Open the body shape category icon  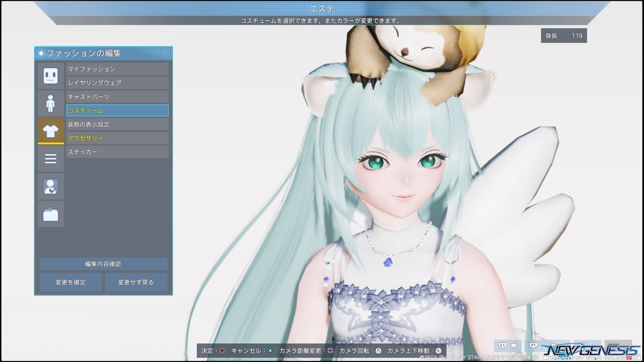pos(50,104)
